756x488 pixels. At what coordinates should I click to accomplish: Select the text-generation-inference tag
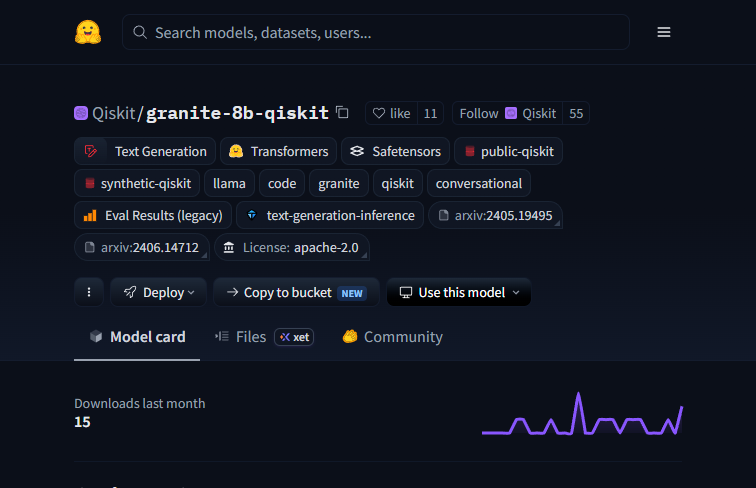coord(330,215)
